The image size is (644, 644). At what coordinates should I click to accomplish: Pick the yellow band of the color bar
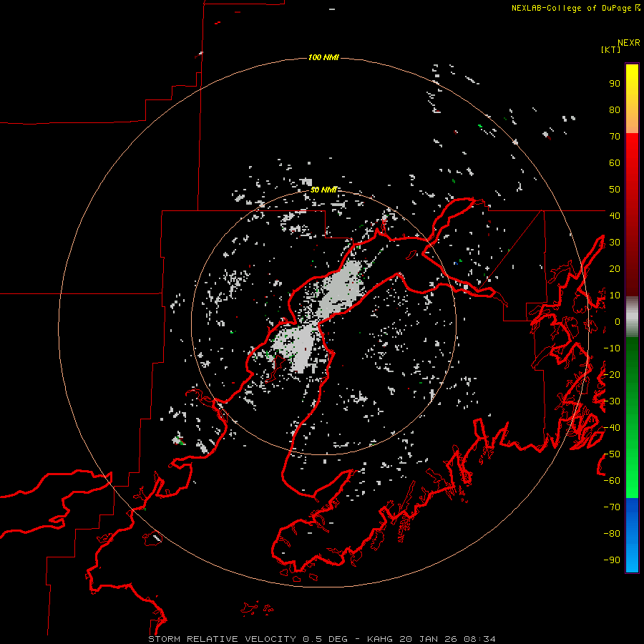pos(632,82)
